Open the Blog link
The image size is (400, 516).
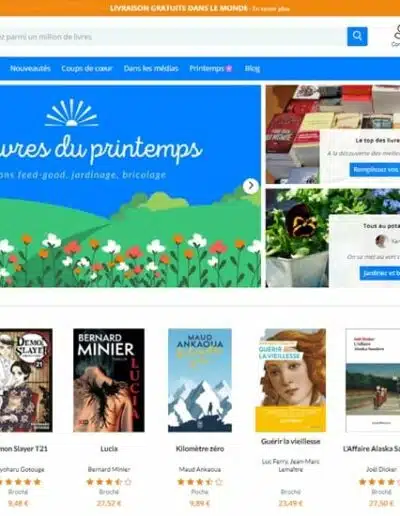(252, 68)
